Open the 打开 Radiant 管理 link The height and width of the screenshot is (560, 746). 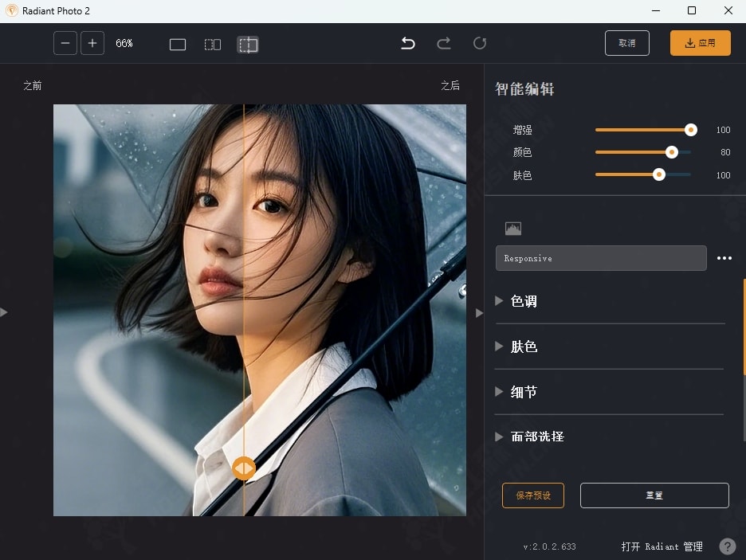pyautogui.click(x=662, y=546)
